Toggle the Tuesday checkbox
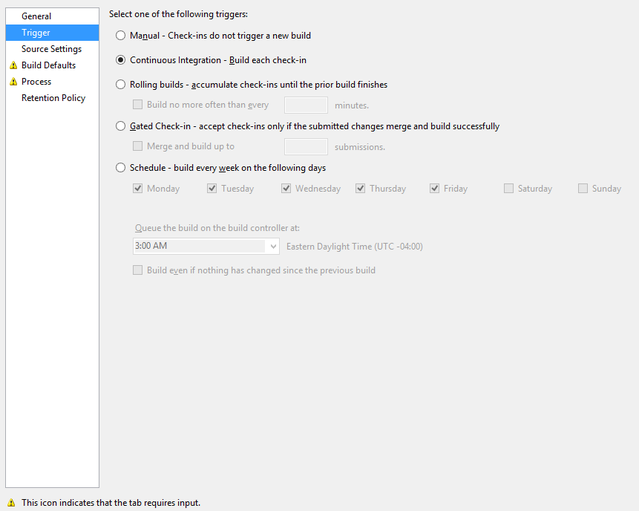Screen dimensions: 640x511 (x=212, y=188)
